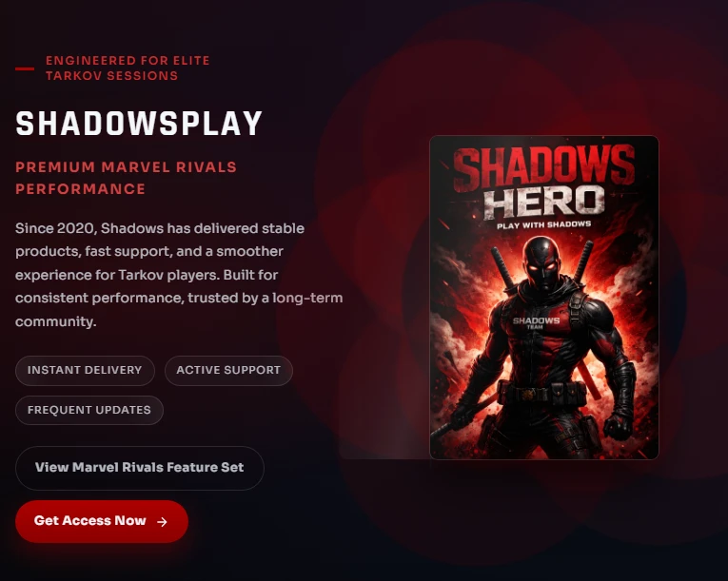Open View Marvel Rivals Feature Set
The height and width of the screenshot is (581, 728).
pyautogui.click(x=140, y=468)
